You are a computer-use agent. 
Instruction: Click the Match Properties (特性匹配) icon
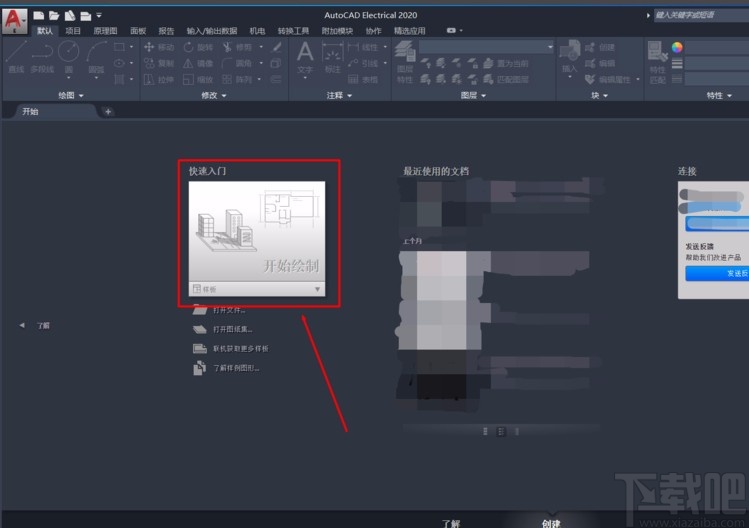point(657,62)
